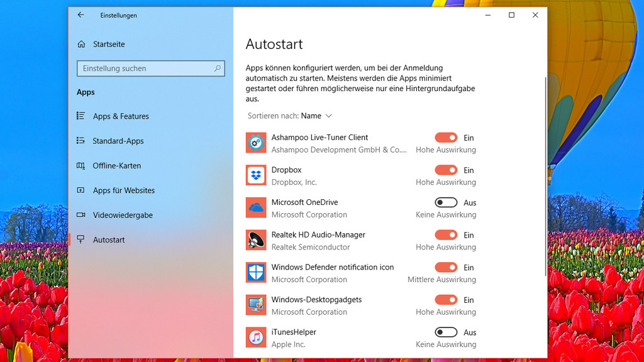Turn off Dropbox autostart toggle
This screenshot has width=644, height=362.
click(x=446, y=170)
